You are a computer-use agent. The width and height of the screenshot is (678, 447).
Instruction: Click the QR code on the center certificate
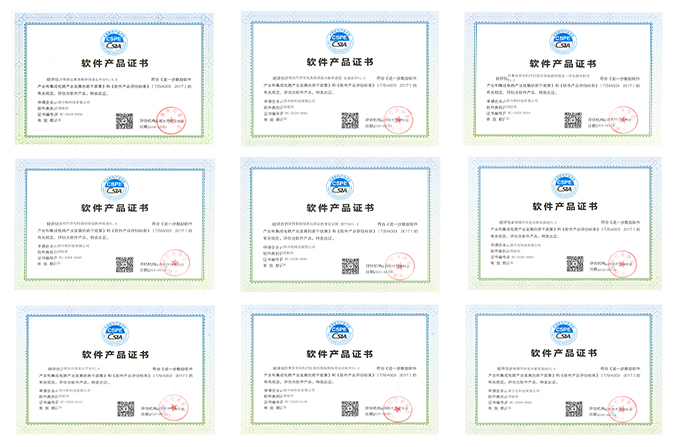coord(350,266)
